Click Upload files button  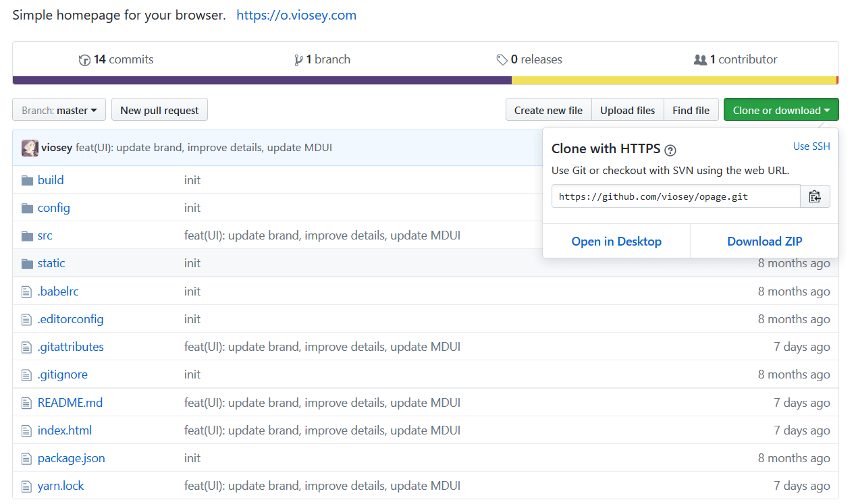(x=628, y=110)
